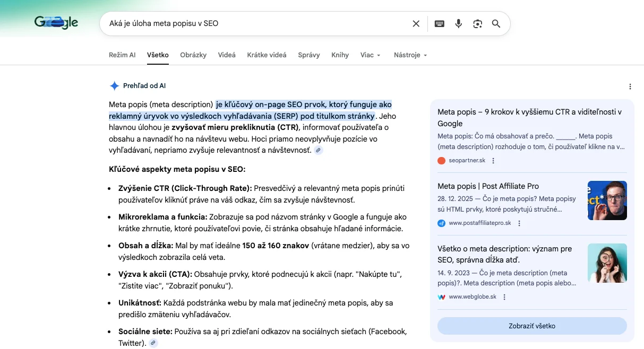The height and width of the screenshot is (349, 644).
Task: Click into the search query field
Action: pyautogui.click(x=255, y=24)
